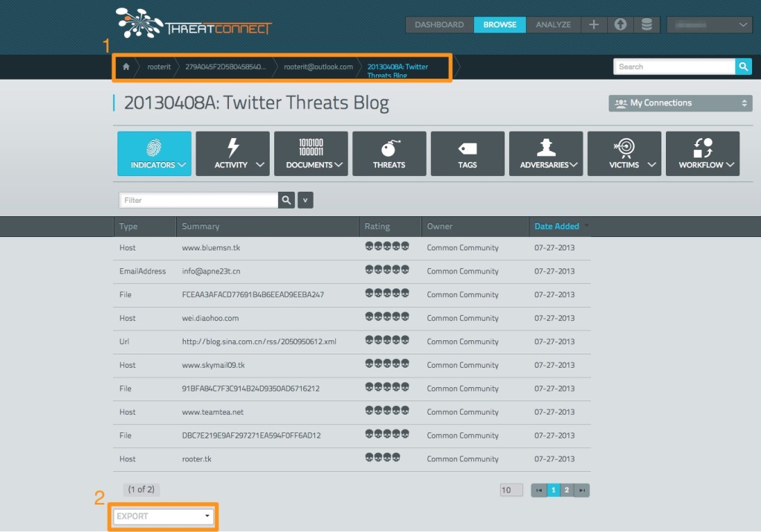Open the rooter.tk host row
Viewport: 761px width, 532px height.
pos(352,458)
